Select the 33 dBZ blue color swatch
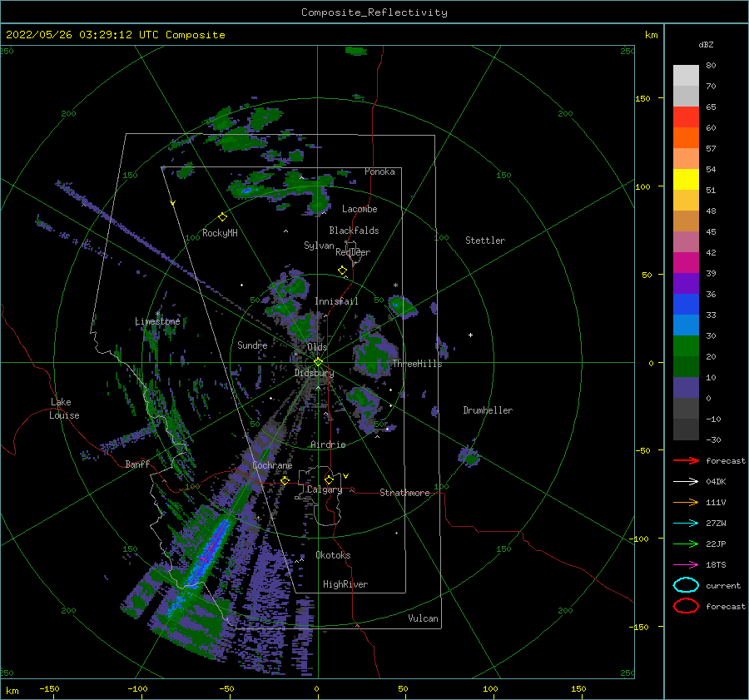Image resolution: width=749 pixels, height=700 pixels. pyautogui.click(x=686, y=304)
